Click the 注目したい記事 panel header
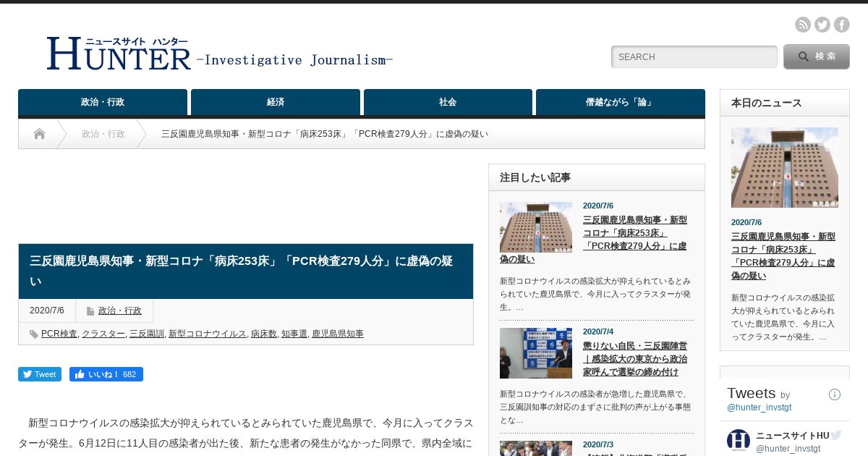The width and height of the screenshot is (868, 456). [597, 177]
